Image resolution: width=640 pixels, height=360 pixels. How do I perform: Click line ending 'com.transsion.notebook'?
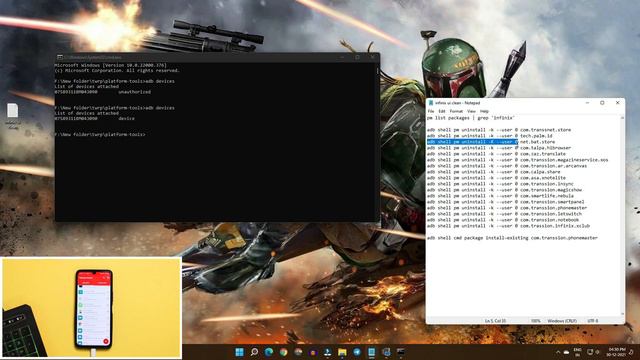click(503, 220)
